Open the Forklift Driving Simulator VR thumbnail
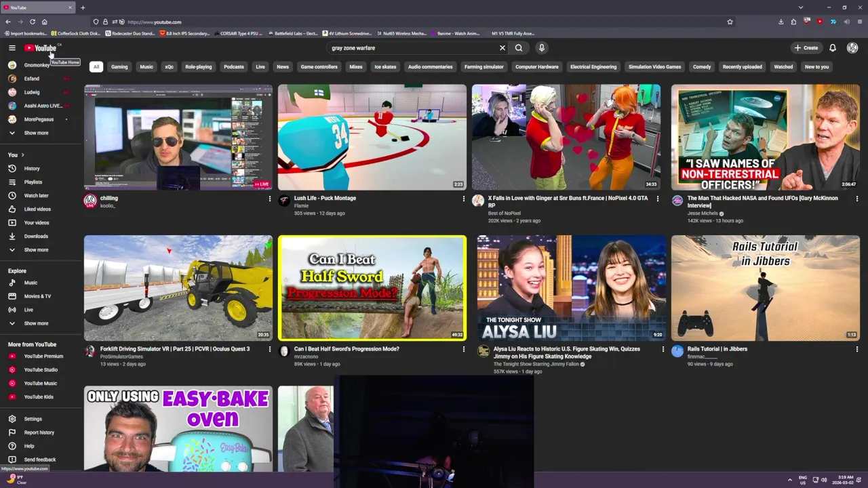This screenshot has width=868, height=488. pos(178,288)
